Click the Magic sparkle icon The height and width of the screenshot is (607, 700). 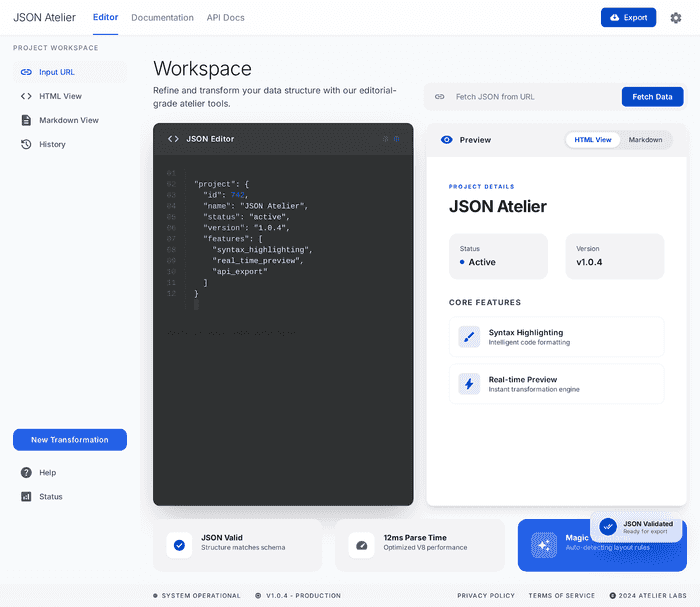coord(544,545)
